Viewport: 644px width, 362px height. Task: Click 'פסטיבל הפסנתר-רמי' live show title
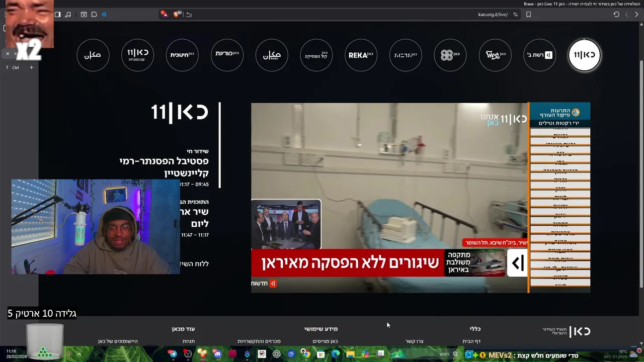click(164, 161)
